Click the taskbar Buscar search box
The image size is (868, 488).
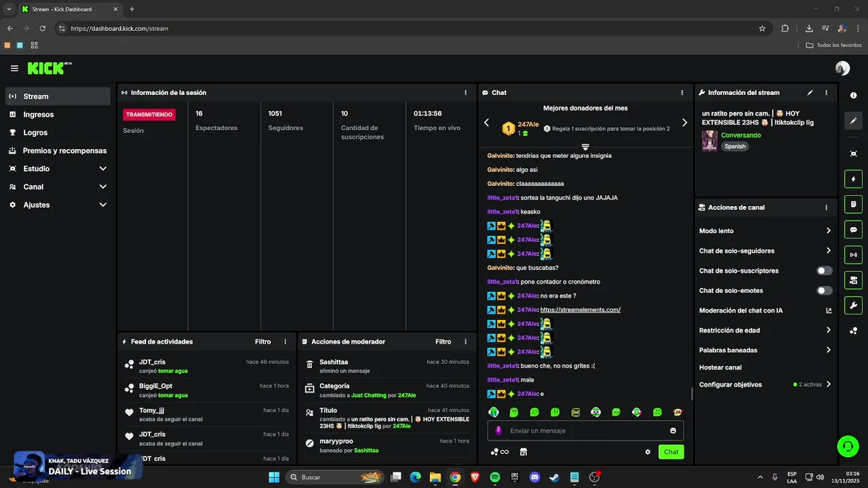tap(336, 477)
